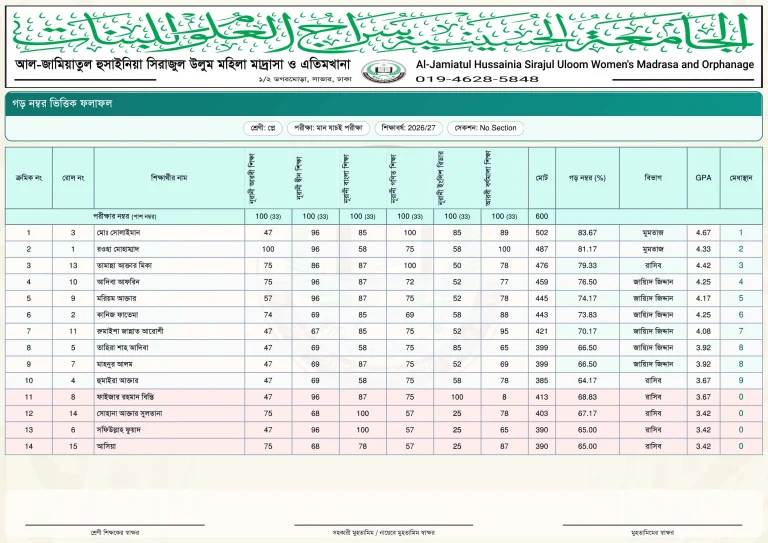
Task: Click the student name 'মোঃ সোলাইমান'
Action: click(x=119, y=233)
